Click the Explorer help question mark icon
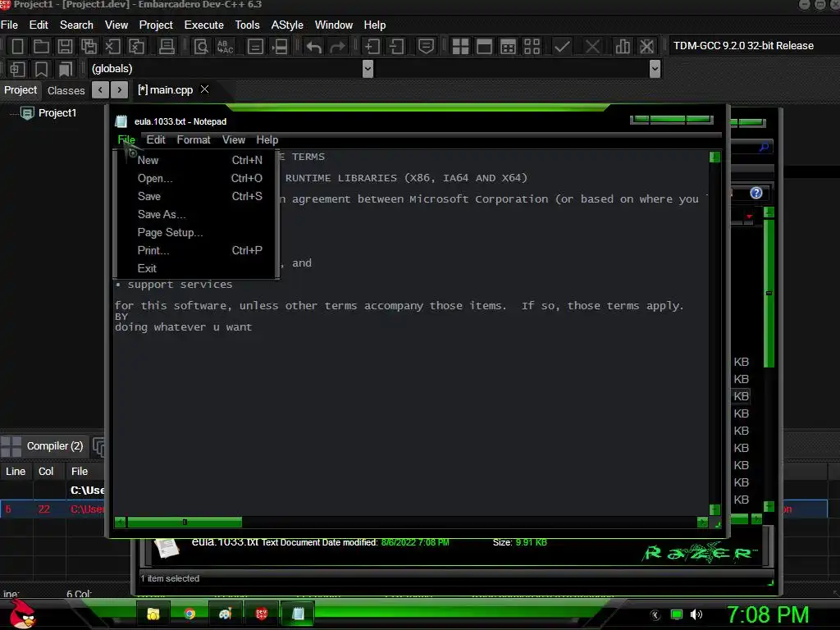This screenshot has height=630, width=840. point(756,193)
